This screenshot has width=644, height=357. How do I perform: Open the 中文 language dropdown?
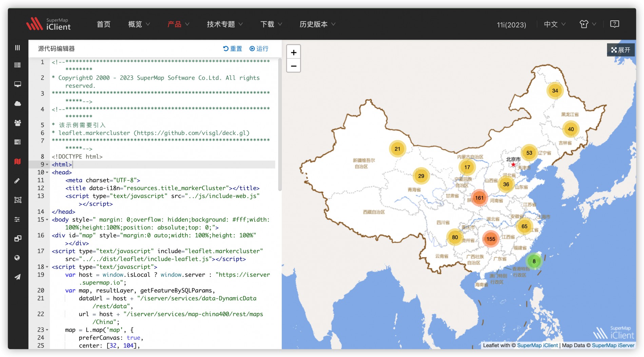(x=555, y=24)
